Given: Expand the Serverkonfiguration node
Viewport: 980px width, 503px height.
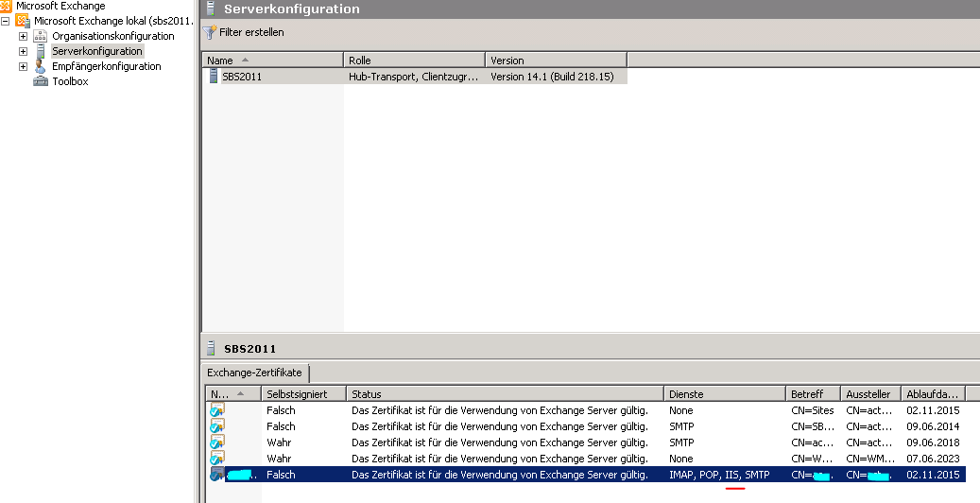Looking at the screenshot, I should [x=24, y=51].
